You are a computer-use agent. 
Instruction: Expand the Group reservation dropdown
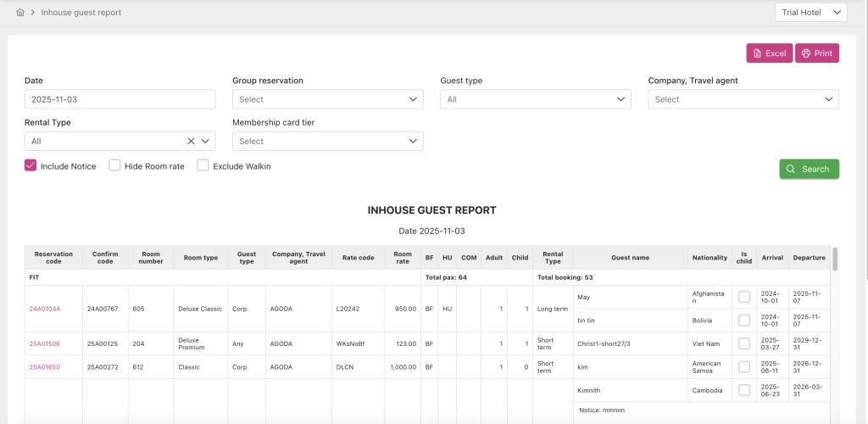pyautogui.click(x=327, y=99)
